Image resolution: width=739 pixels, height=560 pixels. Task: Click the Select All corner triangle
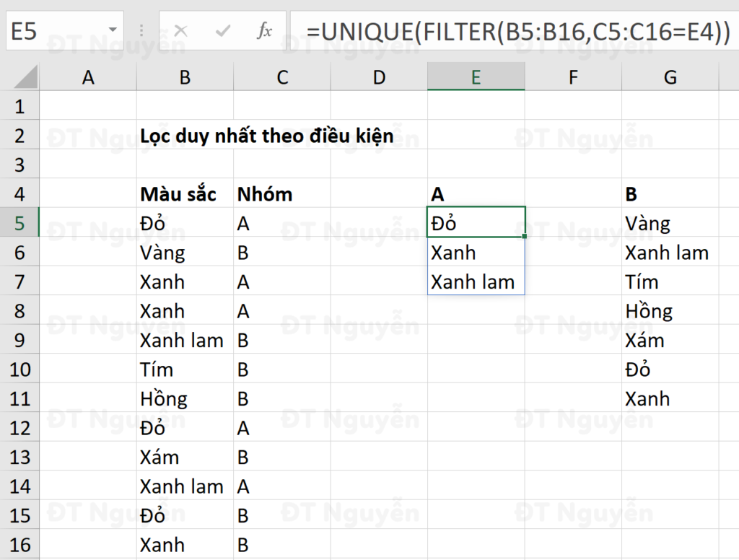coord(26,77)
